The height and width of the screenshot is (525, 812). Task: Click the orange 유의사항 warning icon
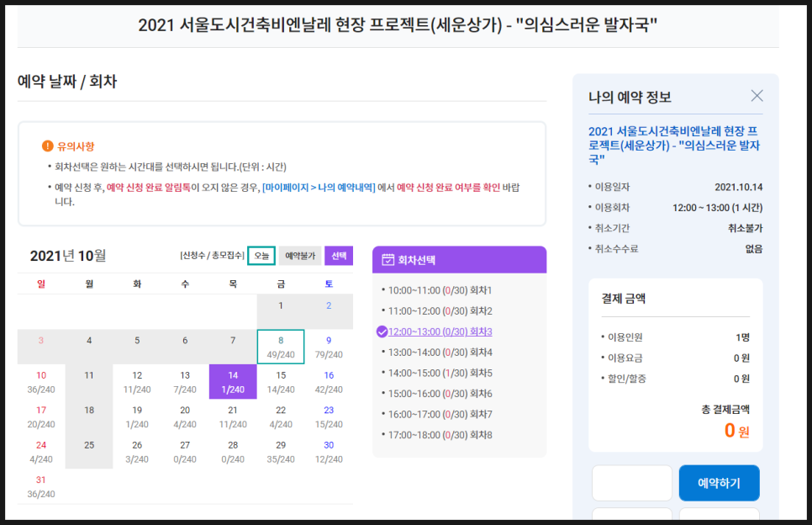pos(48,146)
